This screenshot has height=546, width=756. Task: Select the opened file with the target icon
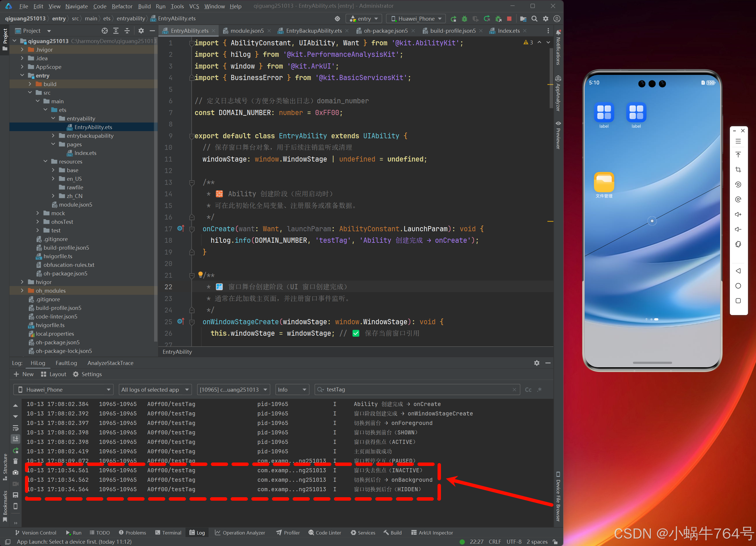[105, 31]
